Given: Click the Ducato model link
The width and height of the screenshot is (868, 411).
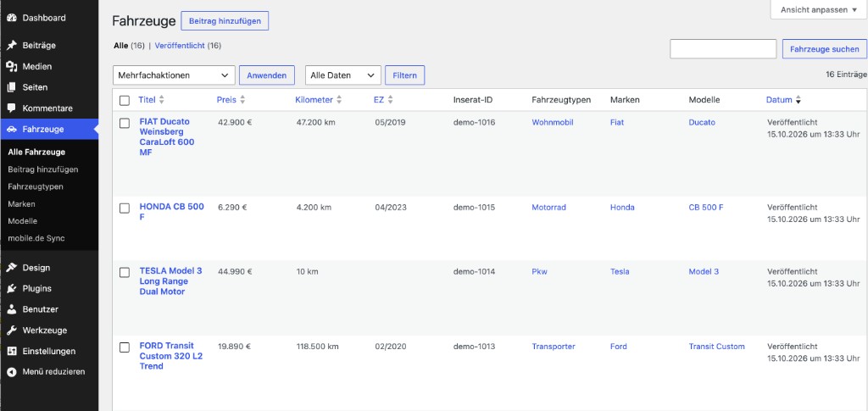Looking at the screenshot, I should [702, 122].
